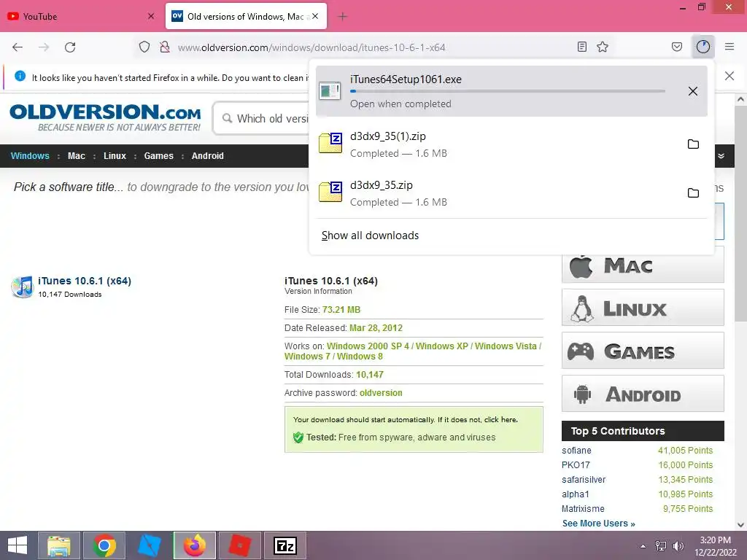The height and width of the screenshot is (560, 747).
Task: Open contributor Matrixisme's profile
Action: (x=583, y=508)
